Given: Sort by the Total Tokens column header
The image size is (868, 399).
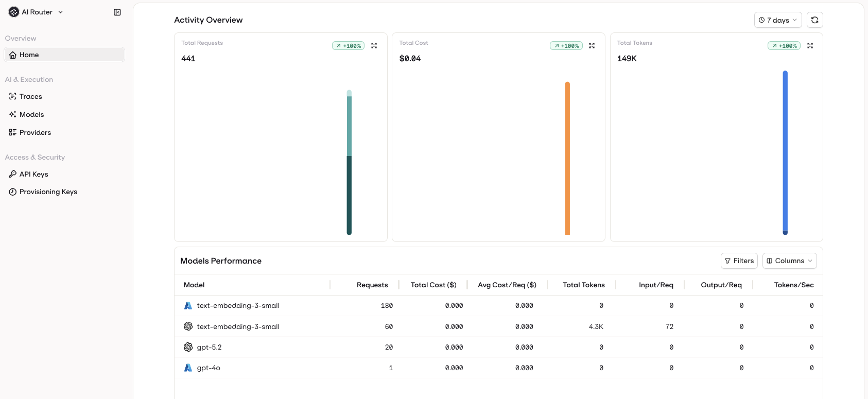Looking at the screenshot, I should click(584, 285).
